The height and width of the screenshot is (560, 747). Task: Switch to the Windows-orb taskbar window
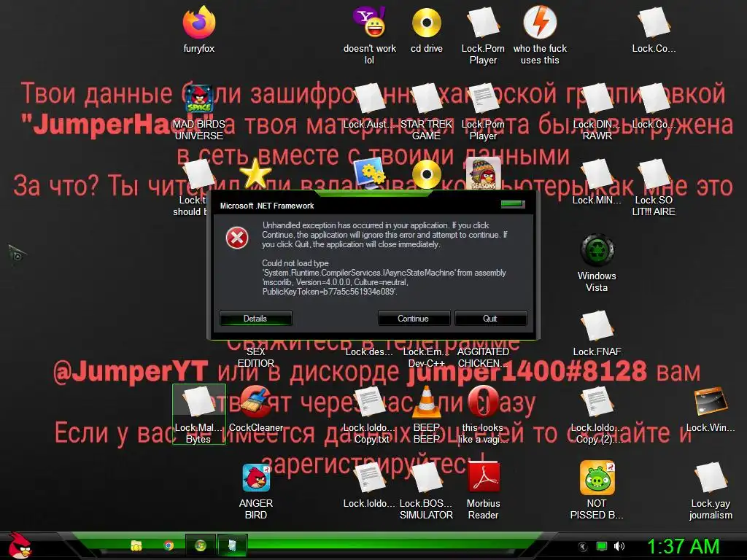200,545
